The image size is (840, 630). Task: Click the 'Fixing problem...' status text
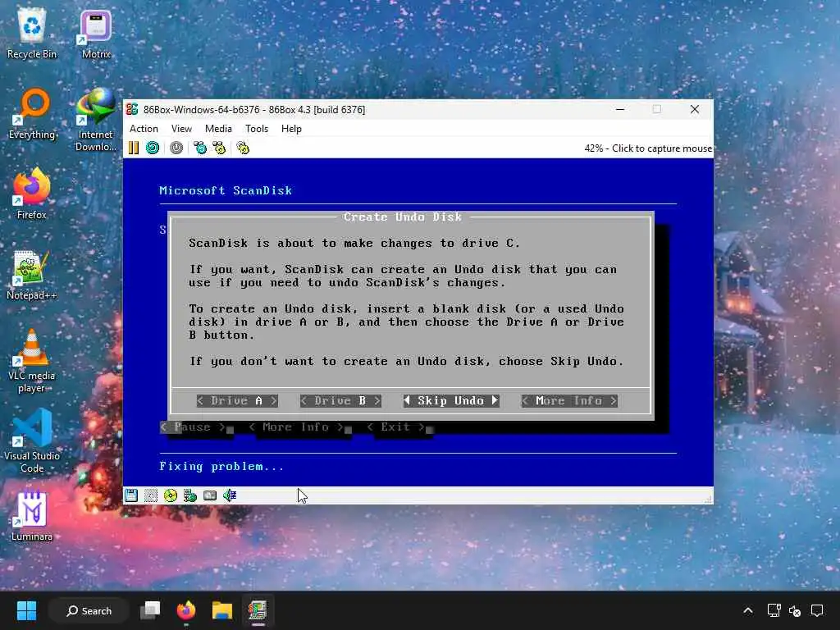(x=221, y=467)
